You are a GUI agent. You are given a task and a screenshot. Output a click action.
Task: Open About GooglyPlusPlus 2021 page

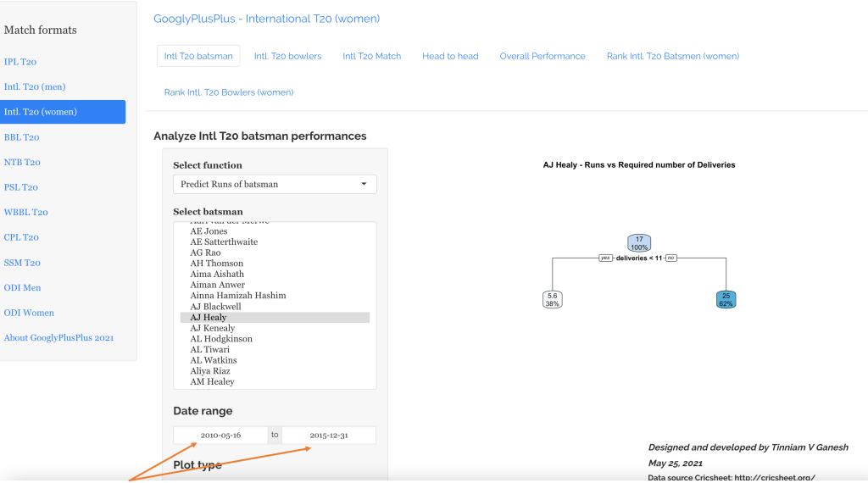58,338
